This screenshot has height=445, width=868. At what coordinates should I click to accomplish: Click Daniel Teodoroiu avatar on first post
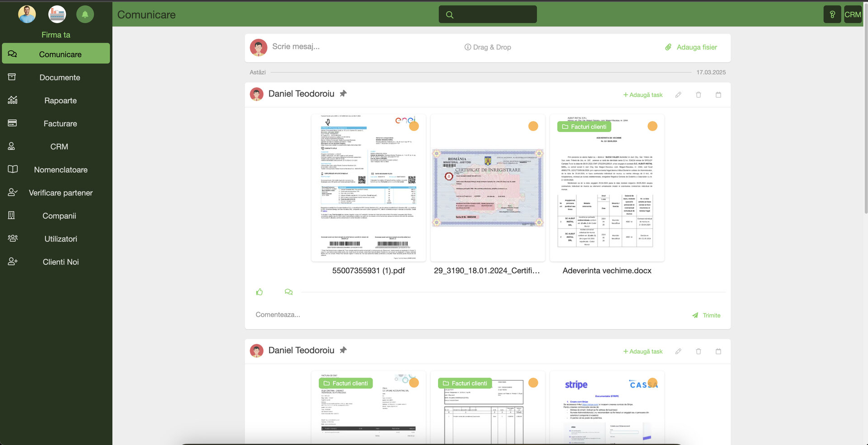257,94
